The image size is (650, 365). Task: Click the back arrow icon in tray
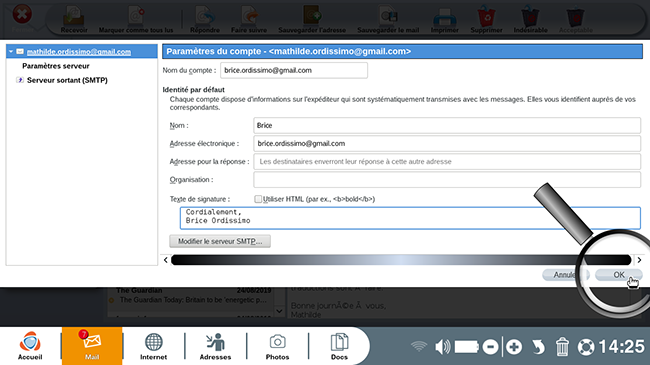(538, 347)
